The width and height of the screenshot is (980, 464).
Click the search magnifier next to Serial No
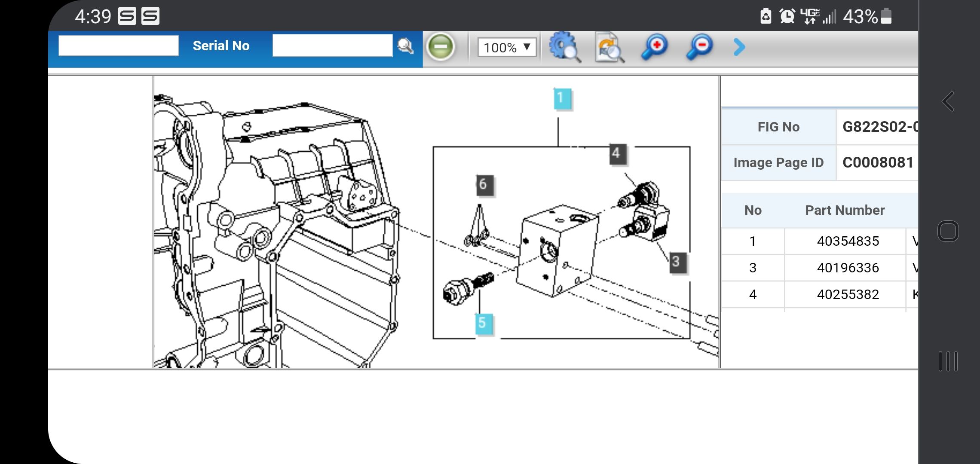pos(405,46)
